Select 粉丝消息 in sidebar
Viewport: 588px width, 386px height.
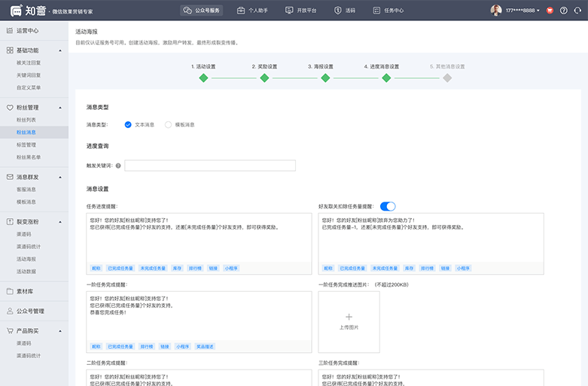pos(26,132)
